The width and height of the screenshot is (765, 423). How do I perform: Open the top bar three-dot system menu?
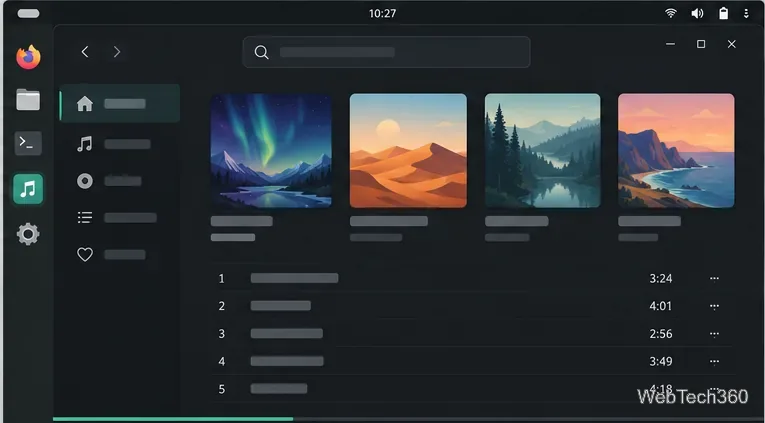point(746,14)
